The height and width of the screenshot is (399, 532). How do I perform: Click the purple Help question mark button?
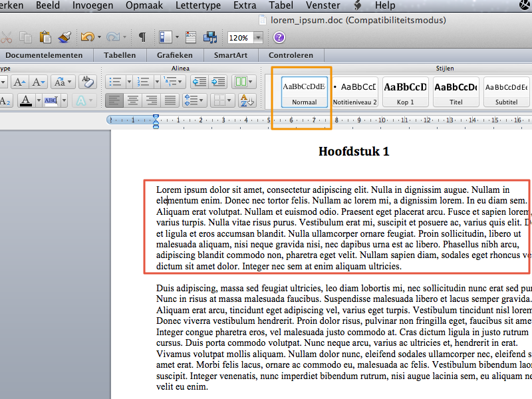point(279,37)
